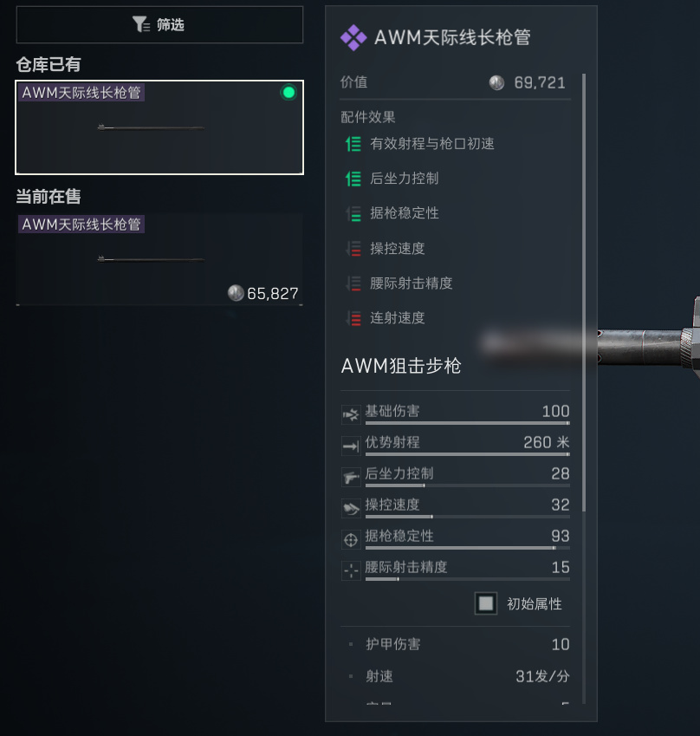
Task: Click the green arrow icon beside 后坐力控制 effect
Action: 353,179
